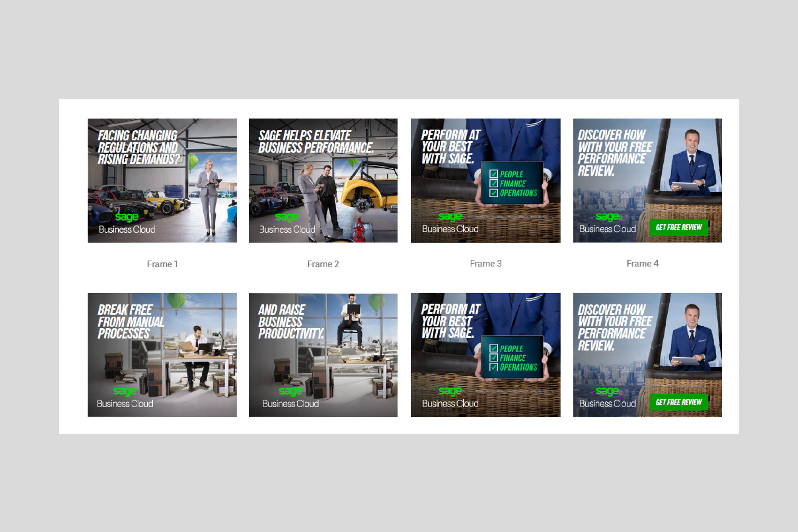The height and width of the screenshot is (532, 798).
Task: Click the Operations checkbox in bottom-row tablet
Action: click(x=494, y=367)
